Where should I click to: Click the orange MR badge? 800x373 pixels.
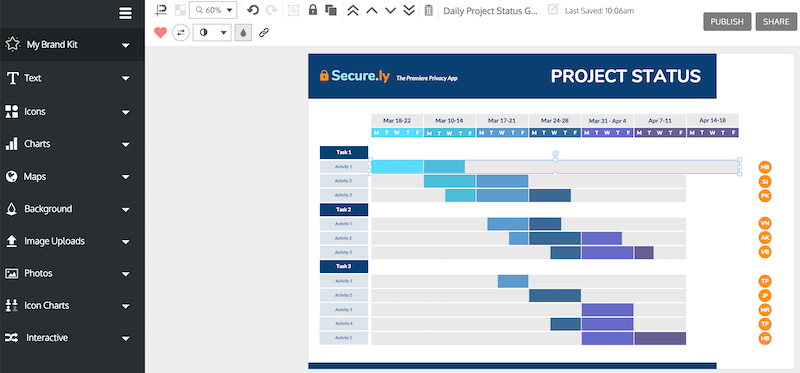(x=765, y=310)
